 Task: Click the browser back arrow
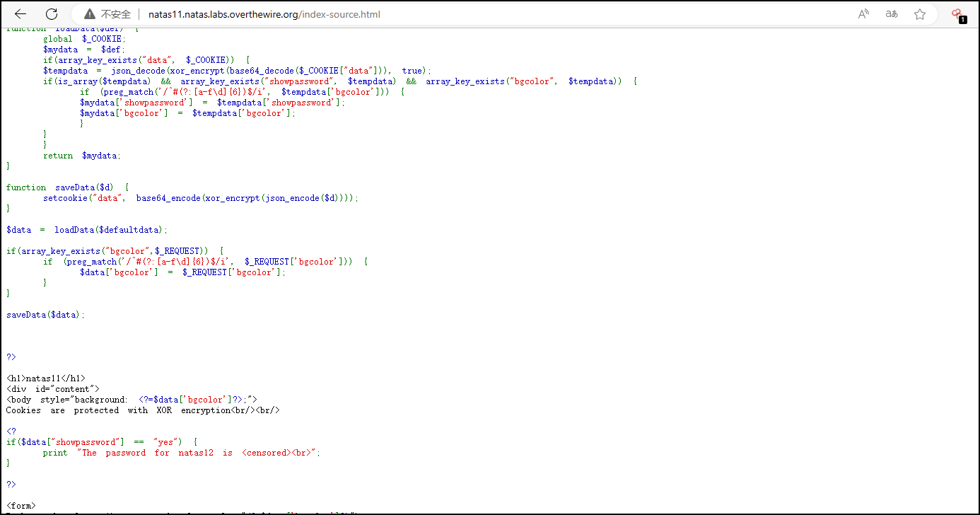coord(21,14)
